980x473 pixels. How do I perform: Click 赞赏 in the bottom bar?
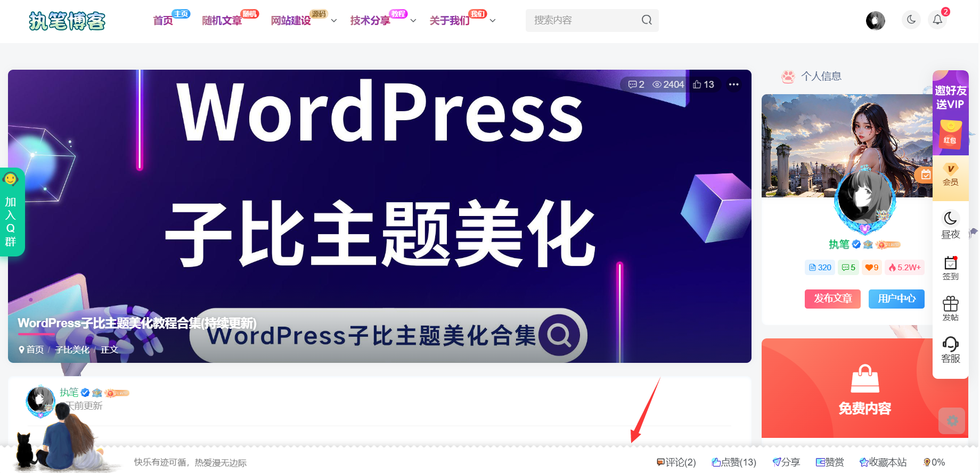(830, 462)
